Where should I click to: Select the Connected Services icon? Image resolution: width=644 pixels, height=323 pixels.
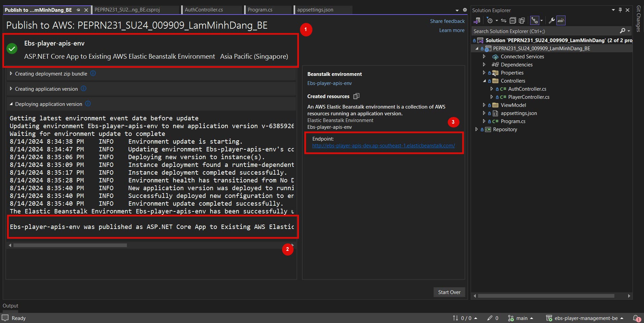[x=495, y=57]
